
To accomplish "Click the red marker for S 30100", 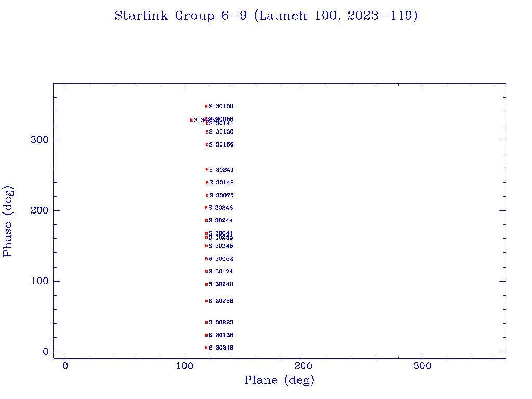I will (x=207, y=107).
